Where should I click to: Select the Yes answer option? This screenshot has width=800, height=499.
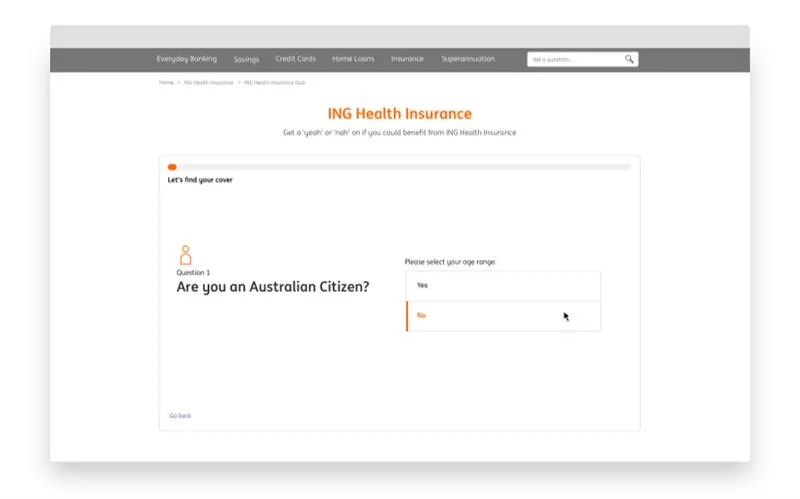click(x=503, y=286)
